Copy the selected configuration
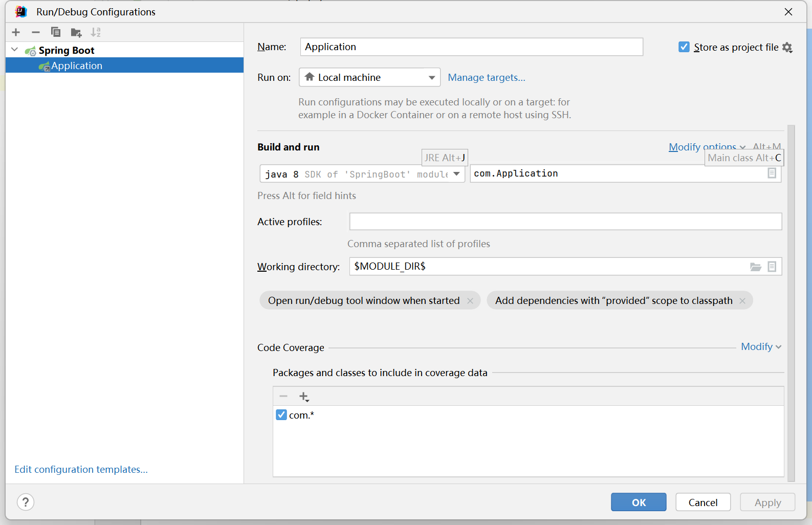 [x=56, y=32]
